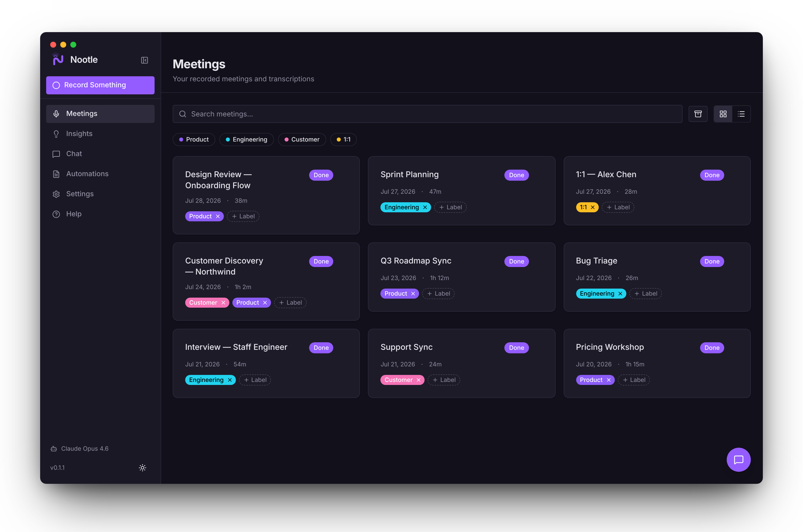Open Bug Triage meeting title
The height and width of the screenshot is (532, 803).
596,261
